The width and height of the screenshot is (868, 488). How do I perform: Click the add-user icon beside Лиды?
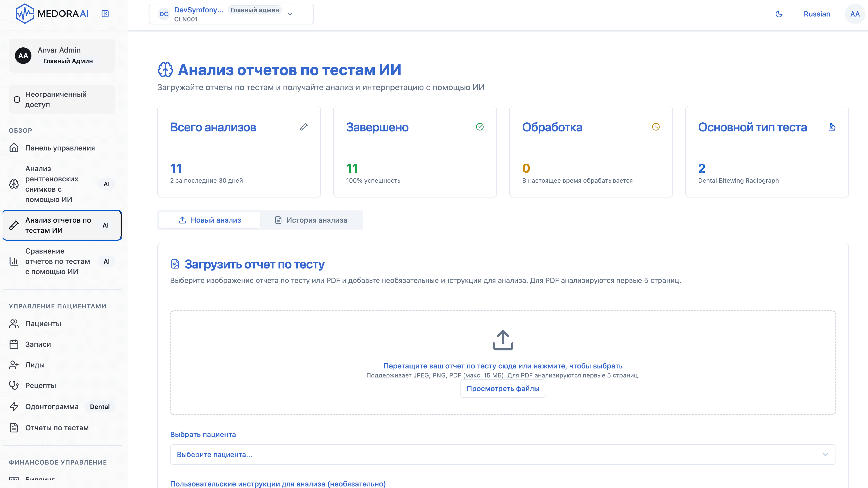(14, 365)
